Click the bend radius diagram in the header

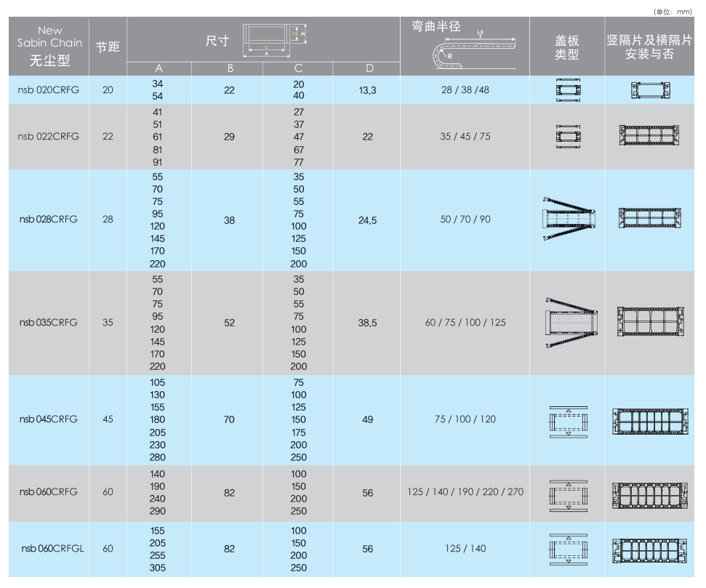[474, 50]
